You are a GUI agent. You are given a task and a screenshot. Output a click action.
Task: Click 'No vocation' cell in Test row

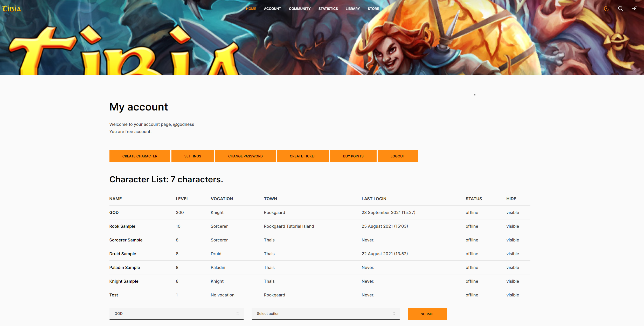click(x=223, y=295)
